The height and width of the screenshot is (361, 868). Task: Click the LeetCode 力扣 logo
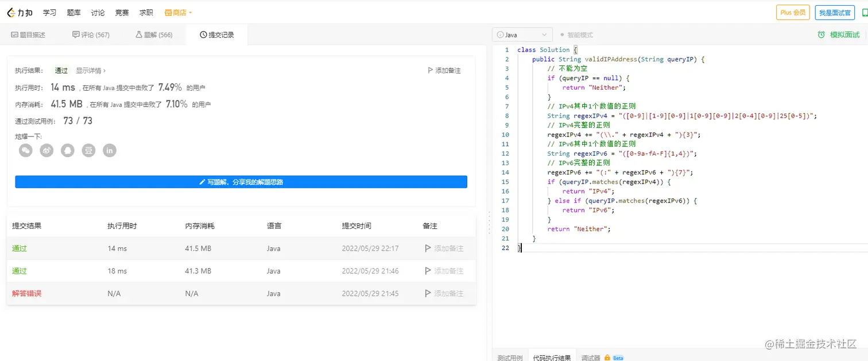20,12
